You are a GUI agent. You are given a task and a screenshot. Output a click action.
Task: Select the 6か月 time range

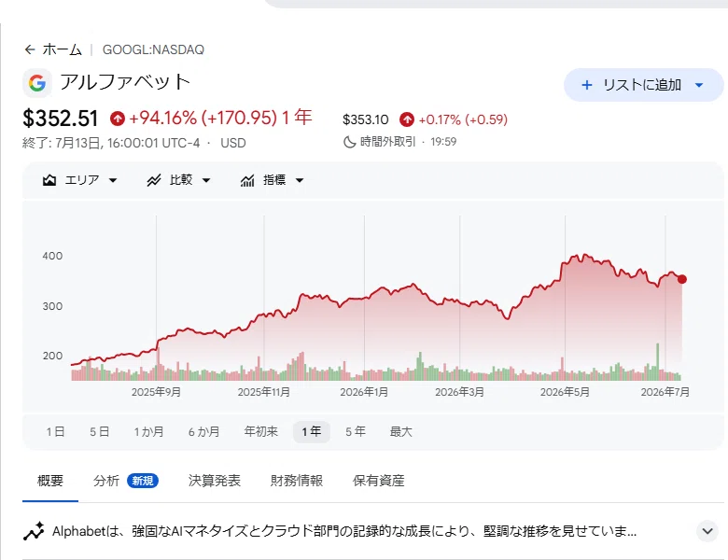click(203, 432)
